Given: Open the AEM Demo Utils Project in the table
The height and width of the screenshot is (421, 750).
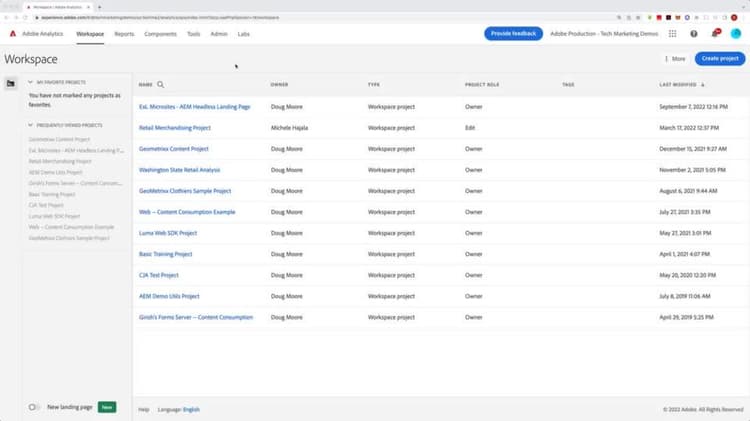Looking at the screenshot, I should (x=169, y=296).
